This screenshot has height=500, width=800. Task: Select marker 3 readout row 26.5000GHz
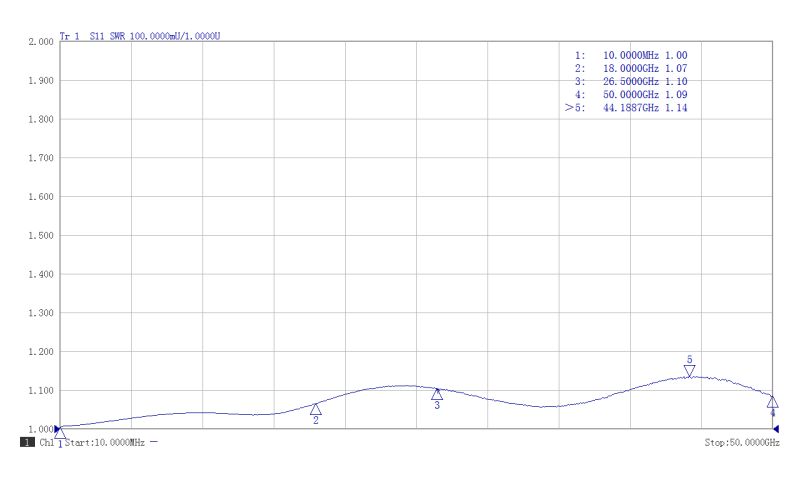click(631, 81)
